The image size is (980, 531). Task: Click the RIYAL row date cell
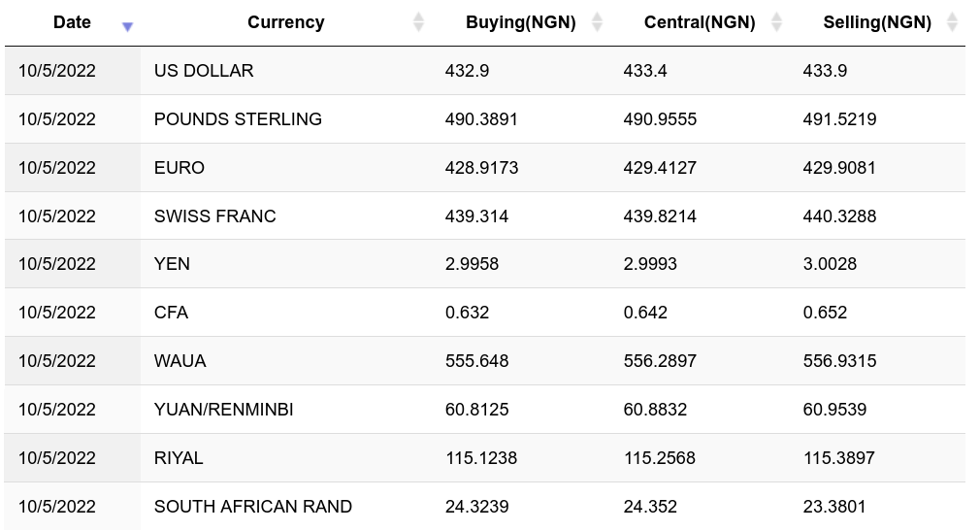(57, 458)
